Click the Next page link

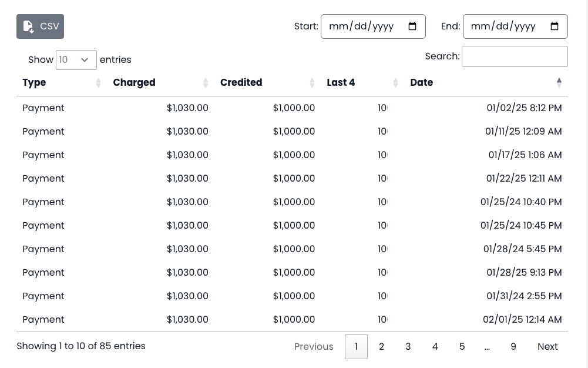(547, 347)
